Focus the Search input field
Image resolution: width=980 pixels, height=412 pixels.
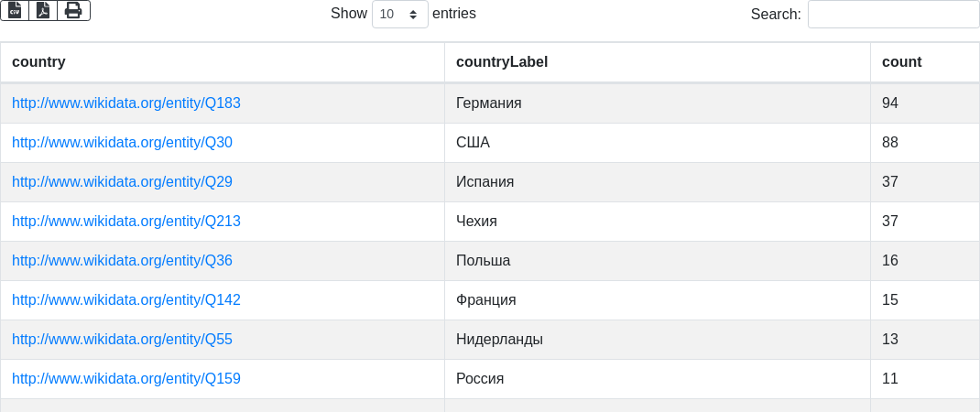[893, 14]
